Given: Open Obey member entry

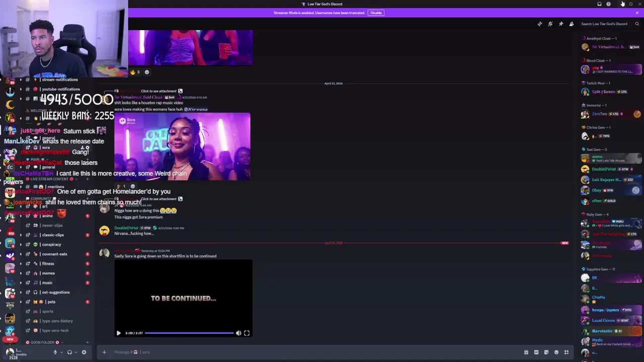Looking at the screenshot, I should [611, 190].
